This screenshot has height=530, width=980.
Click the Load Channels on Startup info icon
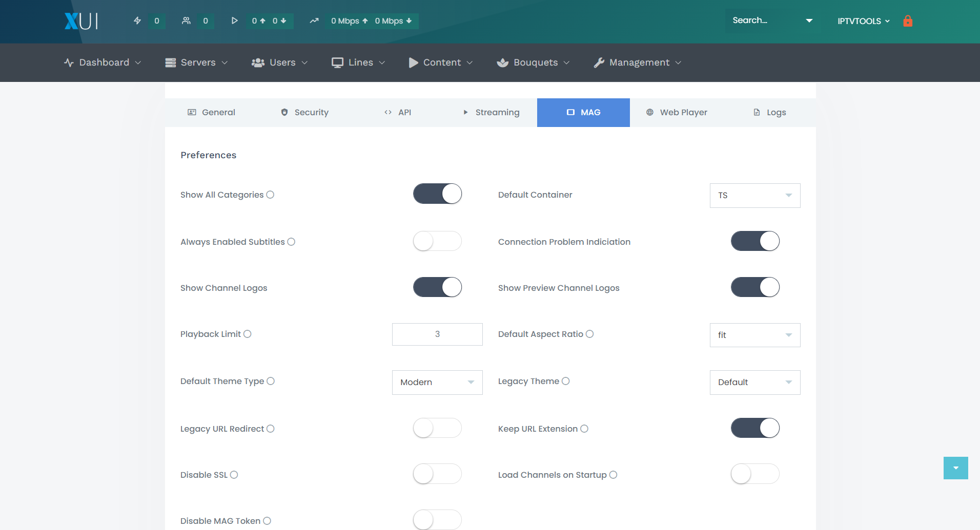[613, 475]
